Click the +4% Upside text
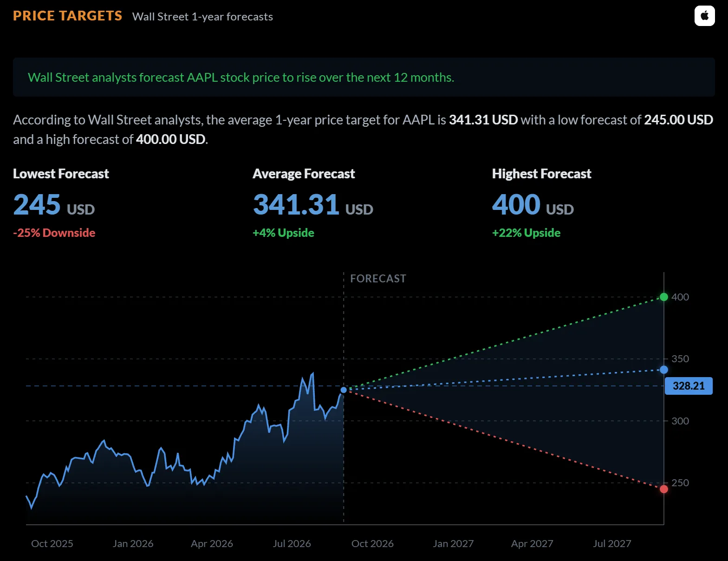728x561 pixels. click(283, 233)
